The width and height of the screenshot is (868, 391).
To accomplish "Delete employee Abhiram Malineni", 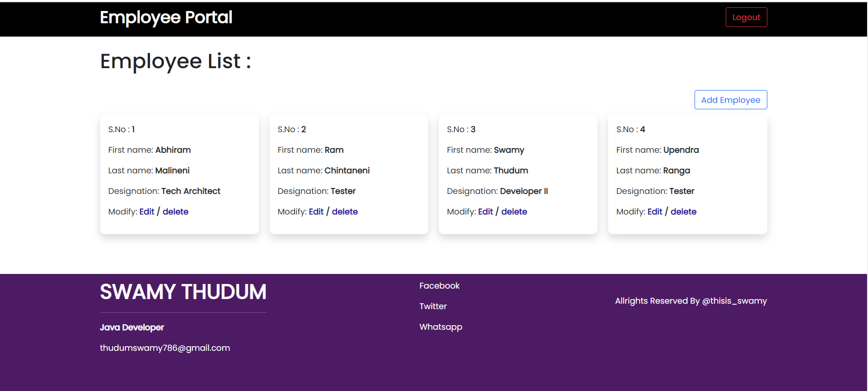I will (175, 212).
